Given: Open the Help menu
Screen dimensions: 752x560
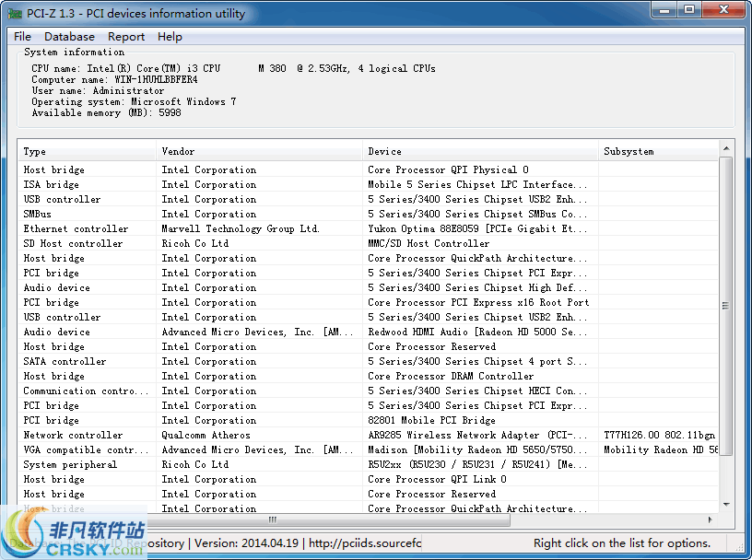Looking at the screenshot, I should click(170, 37).
